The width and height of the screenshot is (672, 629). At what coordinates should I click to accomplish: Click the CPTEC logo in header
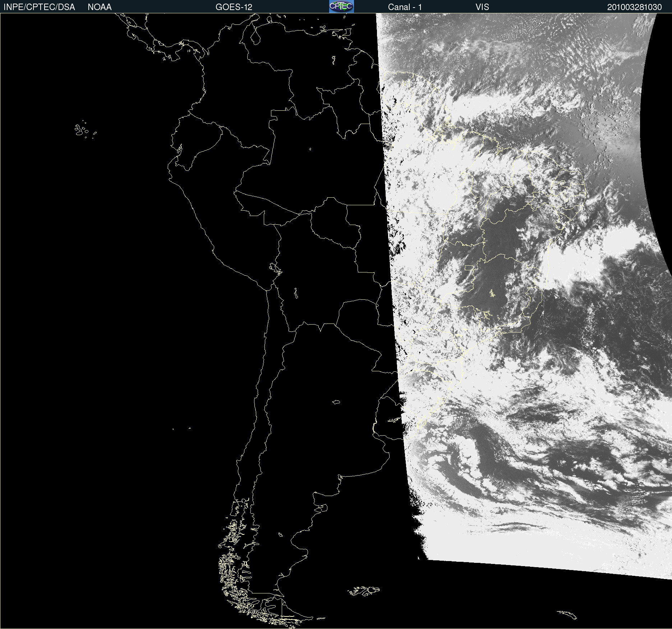coord(341,6)
